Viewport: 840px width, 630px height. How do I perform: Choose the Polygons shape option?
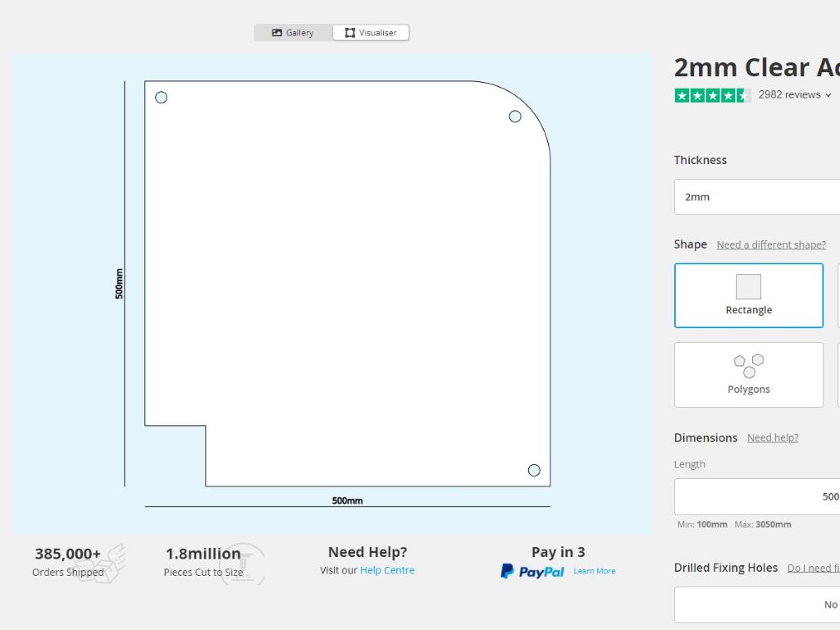(x=748, y=375)
